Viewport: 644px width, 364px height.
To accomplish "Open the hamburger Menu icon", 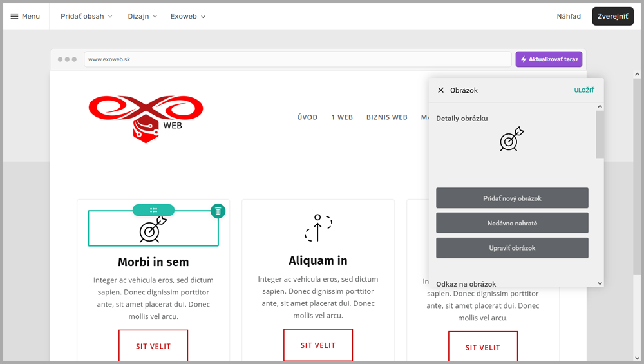I will coord(15,16).
